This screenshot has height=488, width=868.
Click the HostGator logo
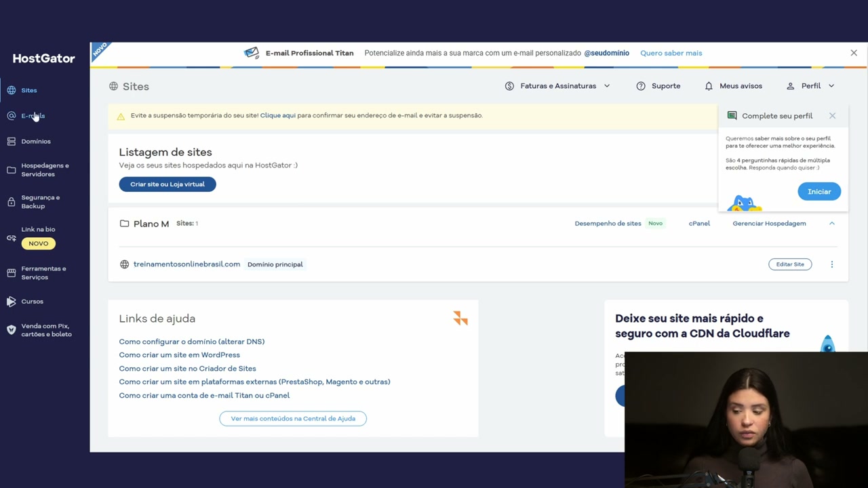[x=44, y=58]
